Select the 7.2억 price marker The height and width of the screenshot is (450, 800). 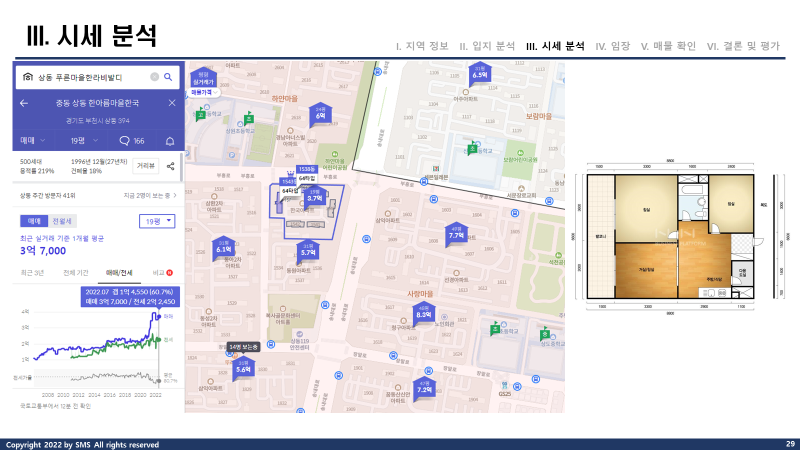[424, 389]
